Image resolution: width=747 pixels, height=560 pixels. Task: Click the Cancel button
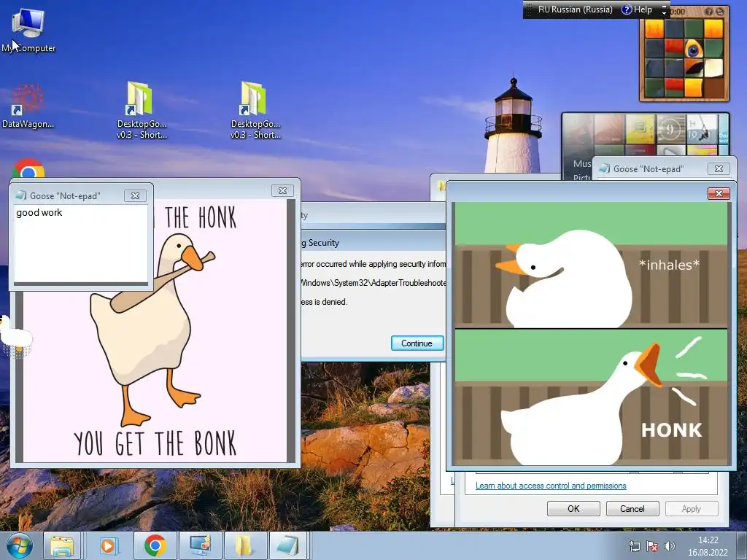tap(632, 508)
